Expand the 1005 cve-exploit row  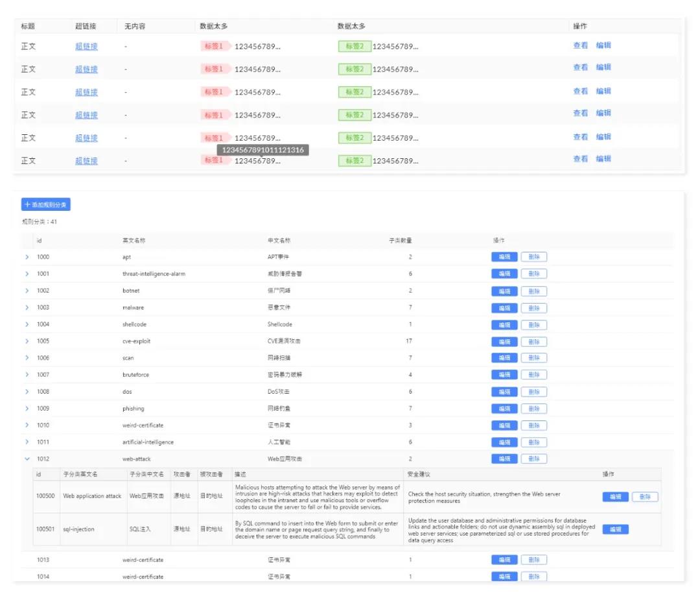(x=27, y=341)
